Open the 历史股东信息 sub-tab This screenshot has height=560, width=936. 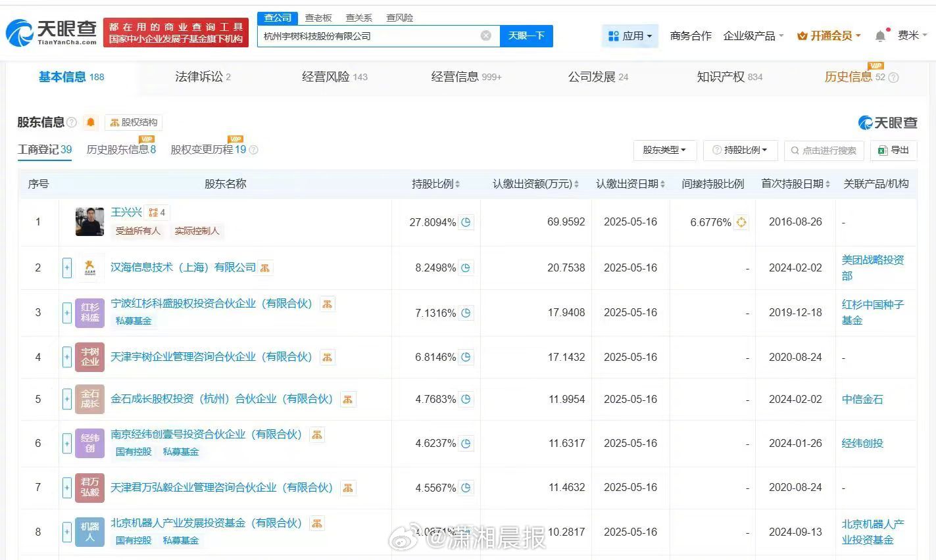point(121,150)
